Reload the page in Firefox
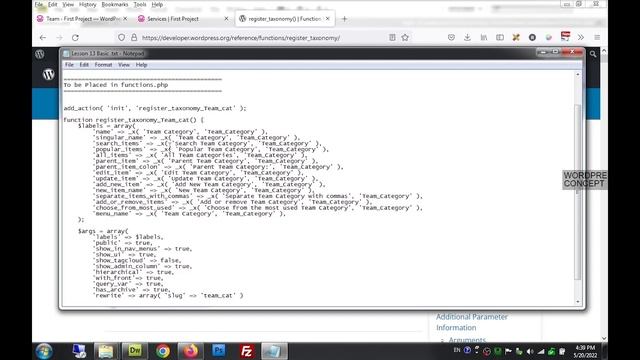This screenshot has height=360, width=640. pos(75,38)
